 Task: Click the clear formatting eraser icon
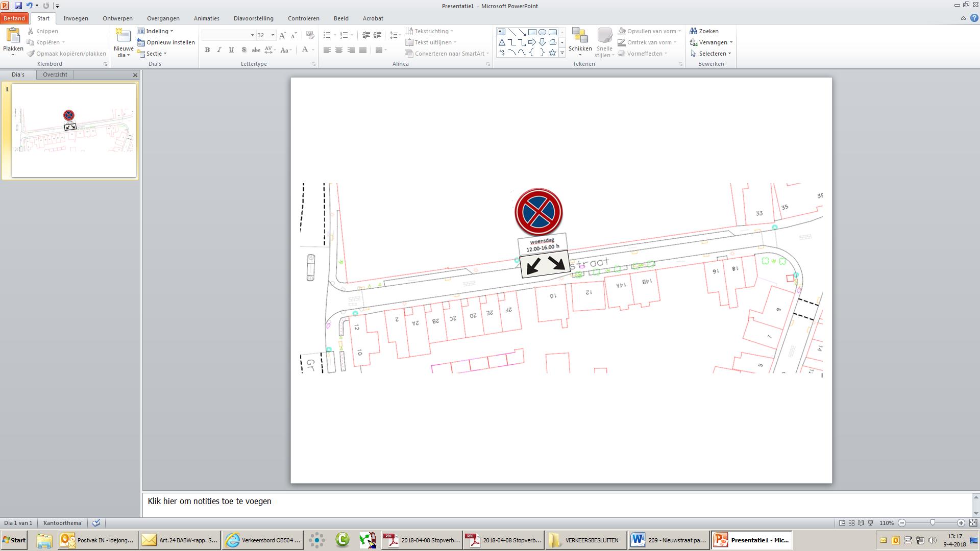(310, 35)
